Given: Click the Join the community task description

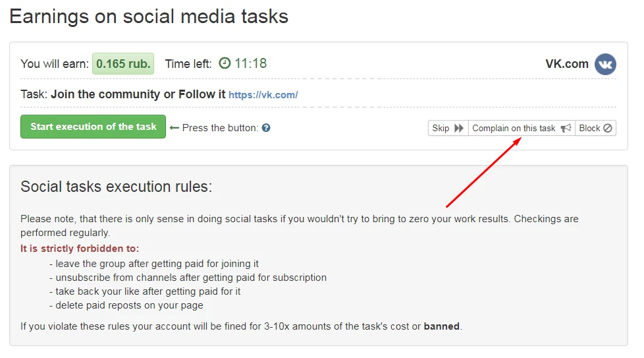Looking at the screenshot, I should (x=138, y=94).
